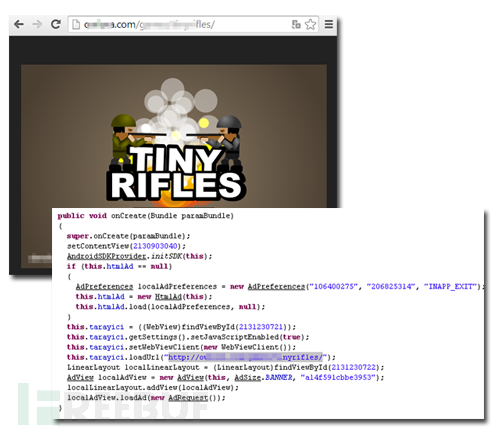Bookmark the page with the star icon
Screen dimensions: 498x432
[x=310, y=24]
